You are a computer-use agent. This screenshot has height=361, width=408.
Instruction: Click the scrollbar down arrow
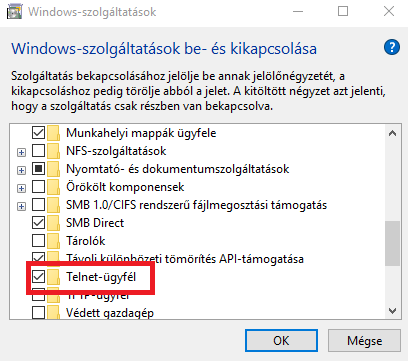[392, 311]
